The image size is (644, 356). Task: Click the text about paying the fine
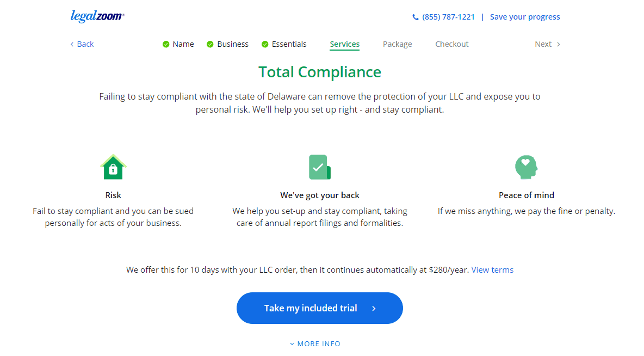point(527,211)
